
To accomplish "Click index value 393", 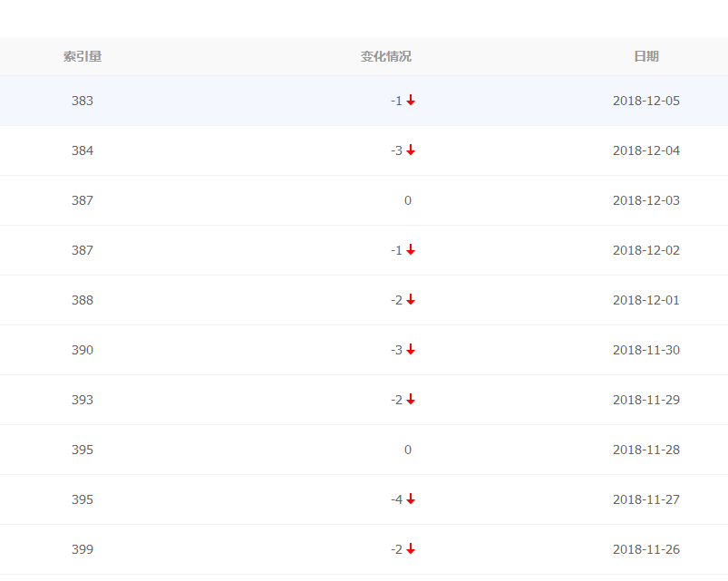I will 83,400.
